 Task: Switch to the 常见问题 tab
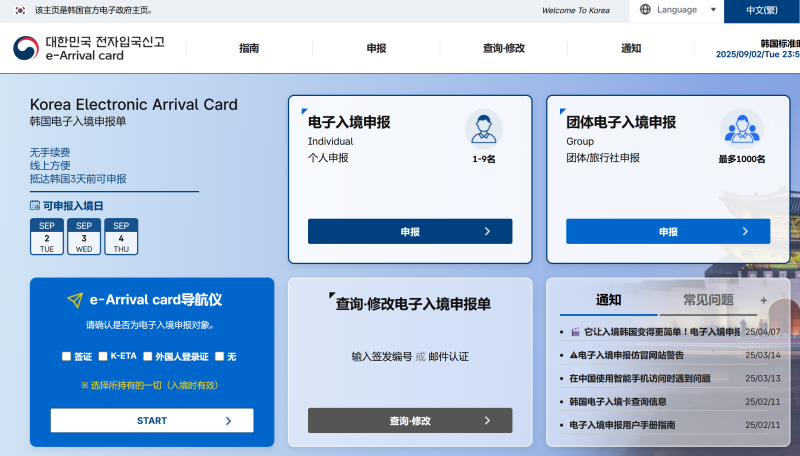click(708, 300)
